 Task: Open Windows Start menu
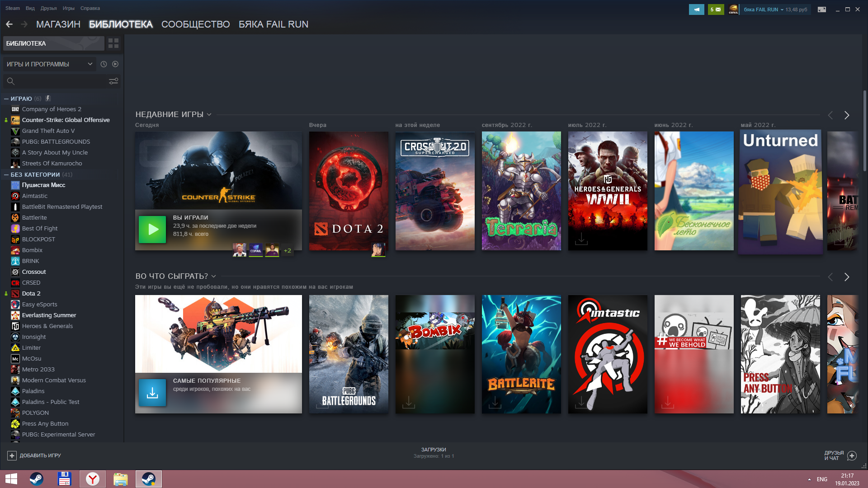pyautogui.click(x=11, y=479)
